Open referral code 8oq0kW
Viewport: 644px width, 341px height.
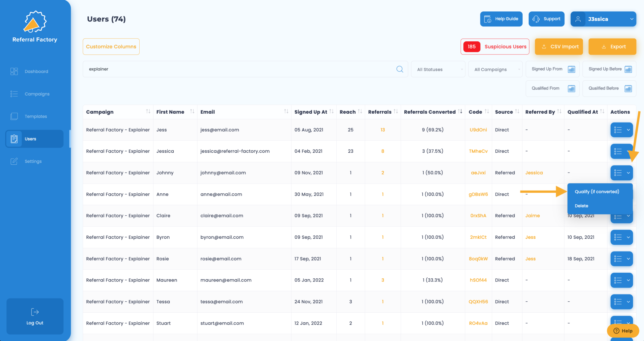pos(478,259)
